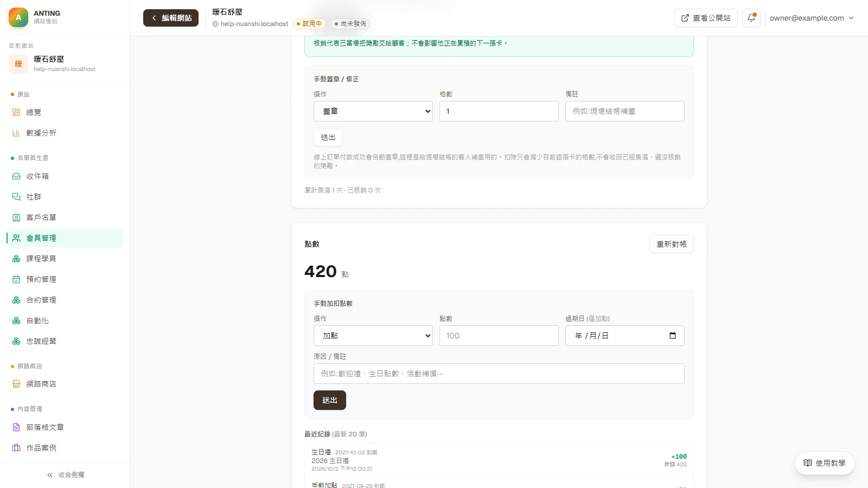Click the 數據分析 chart icon
Image resolution: width=868 pixels, height=488 pixels.
[x=16, y=133]
